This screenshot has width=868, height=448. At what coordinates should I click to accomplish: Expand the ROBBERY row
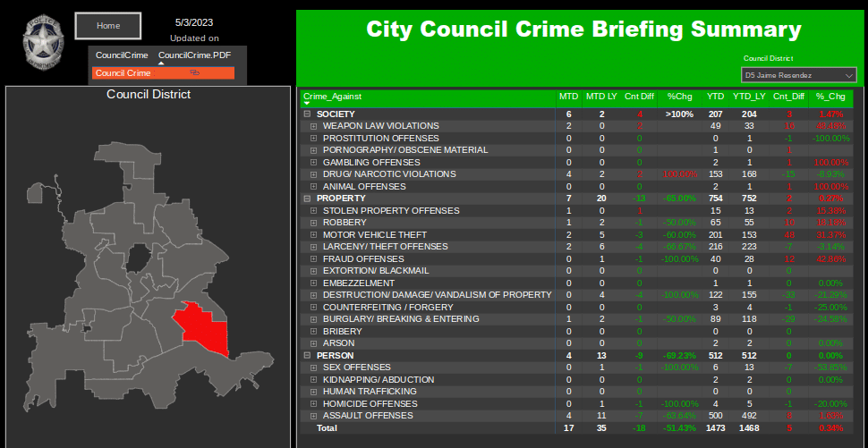pyautogui.click(x=314, y=223)
